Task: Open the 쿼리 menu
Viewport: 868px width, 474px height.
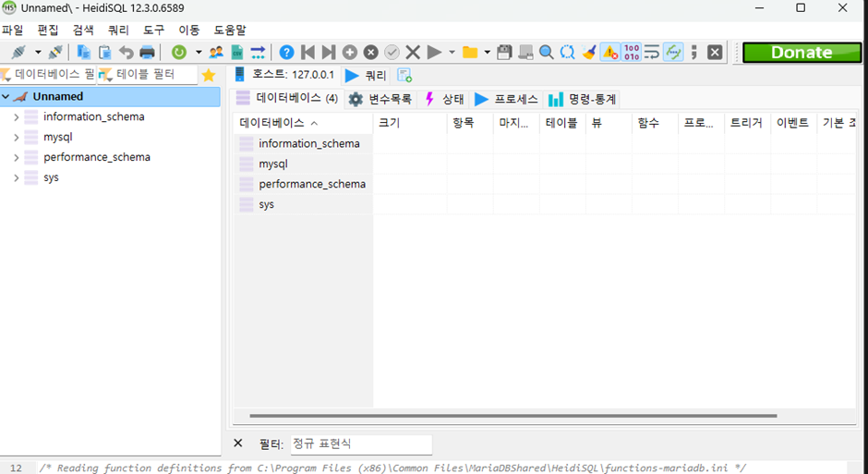Action: tap(119, 30)
